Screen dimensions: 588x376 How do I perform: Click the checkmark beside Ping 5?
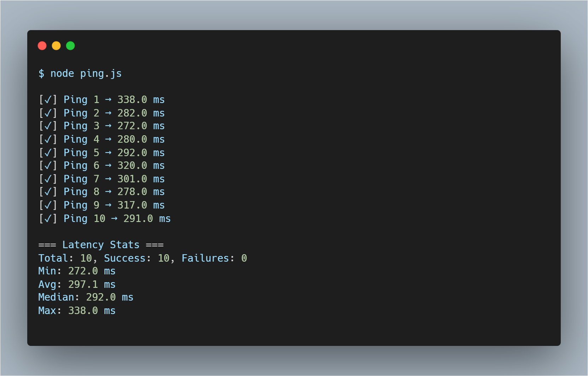click(x=48, y=153)
